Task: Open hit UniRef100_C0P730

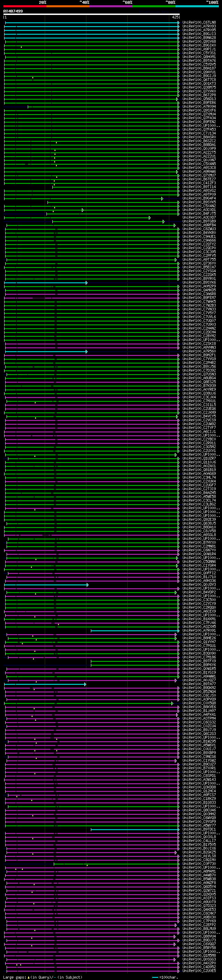Action: [x=199, y=864]
